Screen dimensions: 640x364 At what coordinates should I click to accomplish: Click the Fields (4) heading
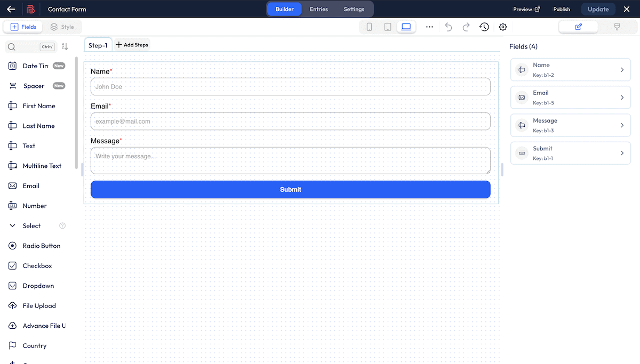pos(523,46)
